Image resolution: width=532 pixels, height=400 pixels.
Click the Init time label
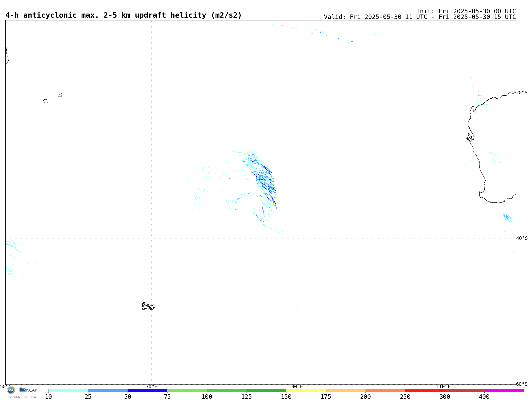(466, 11)
